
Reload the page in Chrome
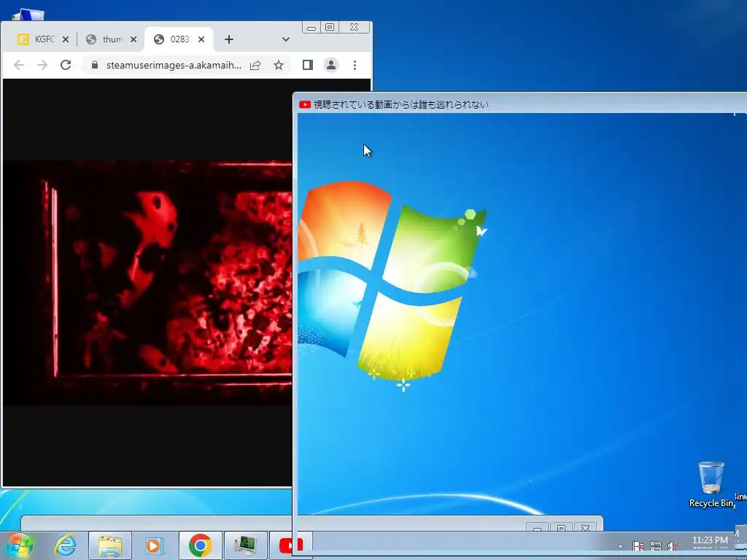tap(66, 65)
